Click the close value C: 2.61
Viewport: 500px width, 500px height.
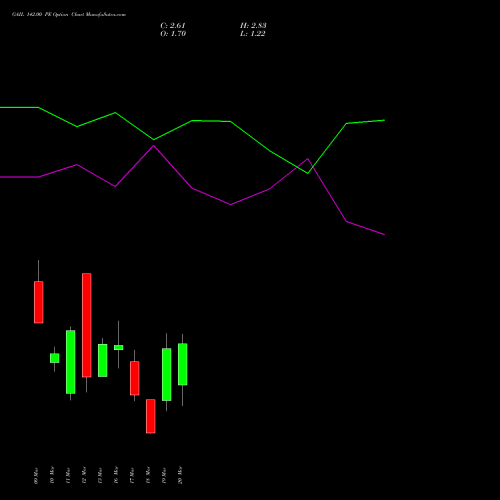pyautogui.click(x=173, y=25)
